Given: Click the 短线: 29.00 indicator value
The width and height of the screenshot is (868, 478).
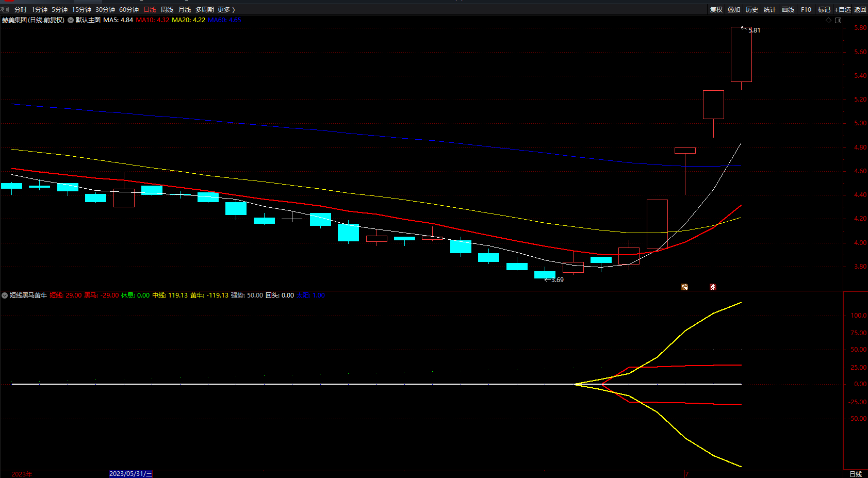Looking at the screenshot, I should pyautogui.click(x=65, y=295).
